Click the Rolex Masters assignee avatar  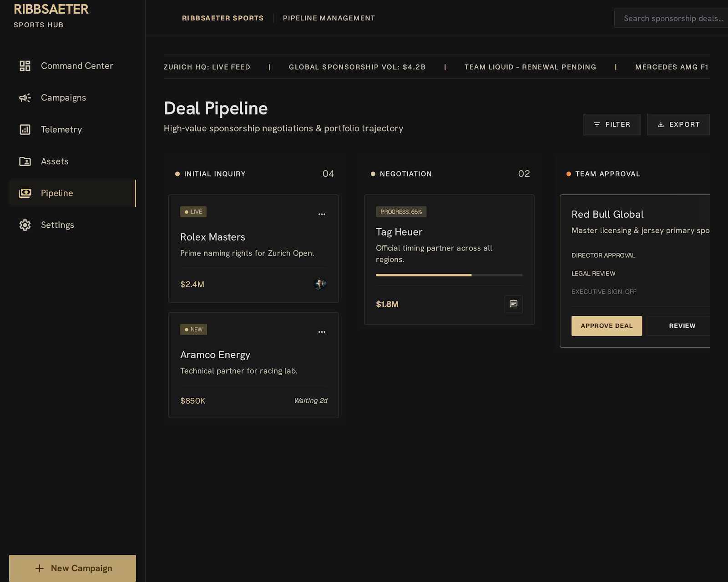point(320,284)
